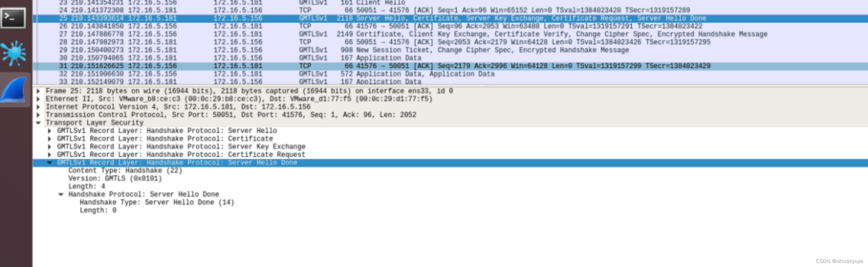Select packet 23 Client Hello row
The height and width of the screenshot is (267, 868).
pos(450,3)
